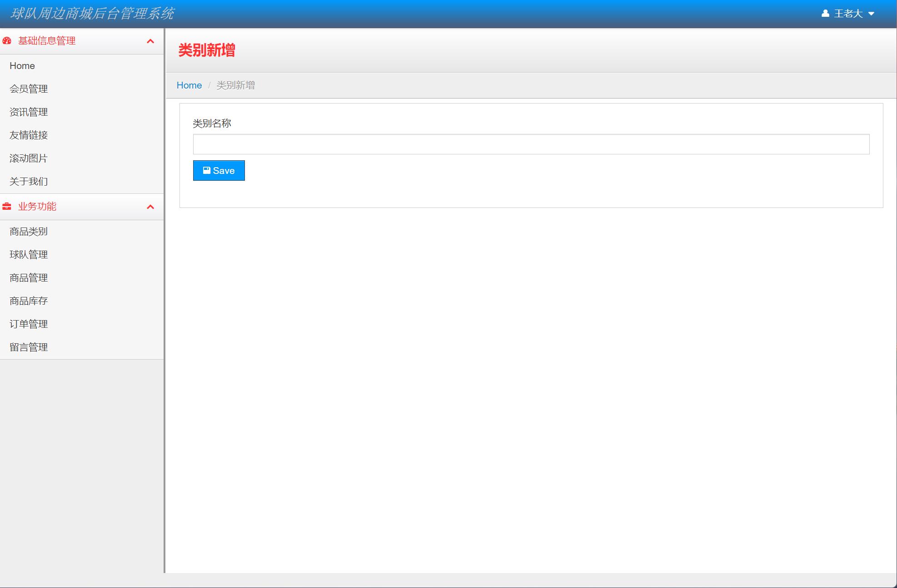Go to 会员管理 in sidebar
This screenshot has width=897, height=588.
click(29, 89)
